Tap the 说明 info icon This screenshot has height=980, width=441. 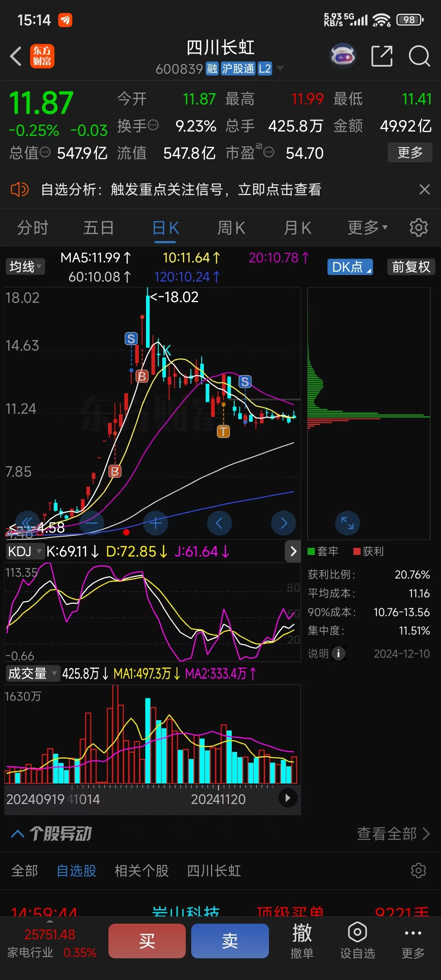(338, 653)
